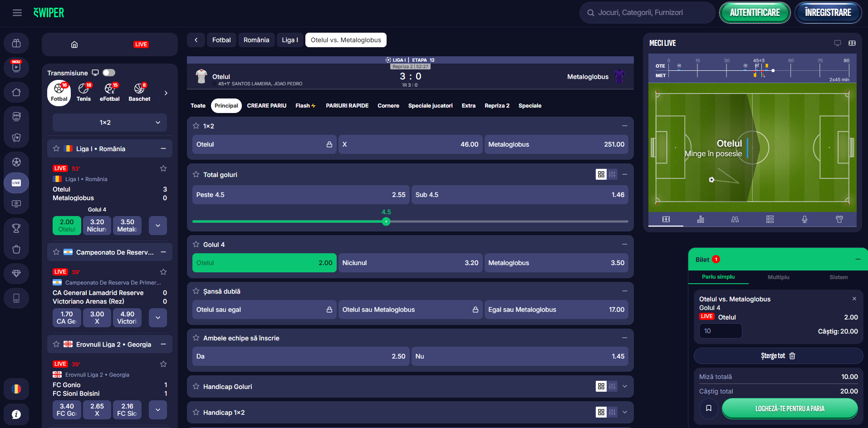Click the LOGHEAZĂ-TE PENTRU A PARIA button
The width and height of the screenshot is (868, 428).
[790, 408]
